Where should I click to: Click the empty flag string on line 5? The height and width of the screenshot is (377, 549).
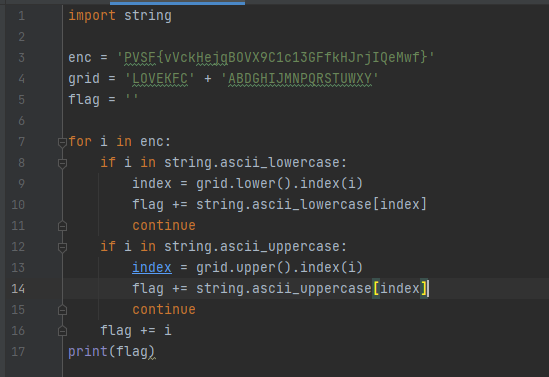point(132,99)
